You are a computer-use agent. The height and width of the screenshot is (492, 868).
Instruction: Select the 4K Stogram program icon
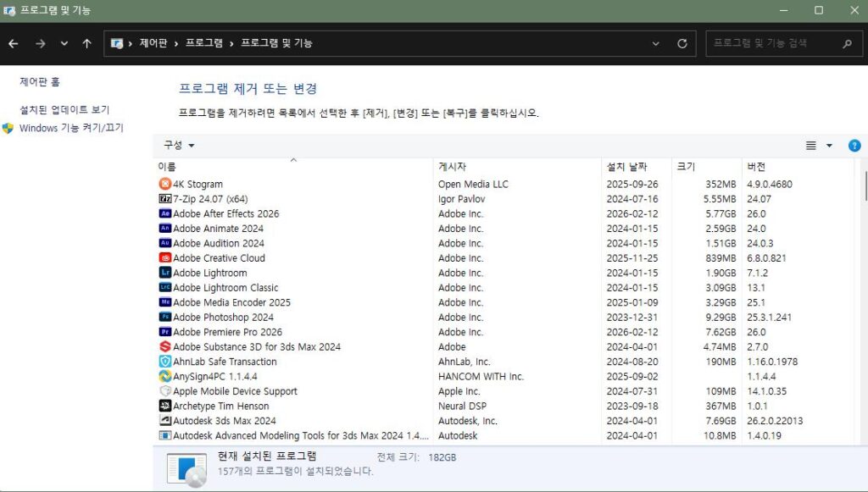(x=165, y=184)
